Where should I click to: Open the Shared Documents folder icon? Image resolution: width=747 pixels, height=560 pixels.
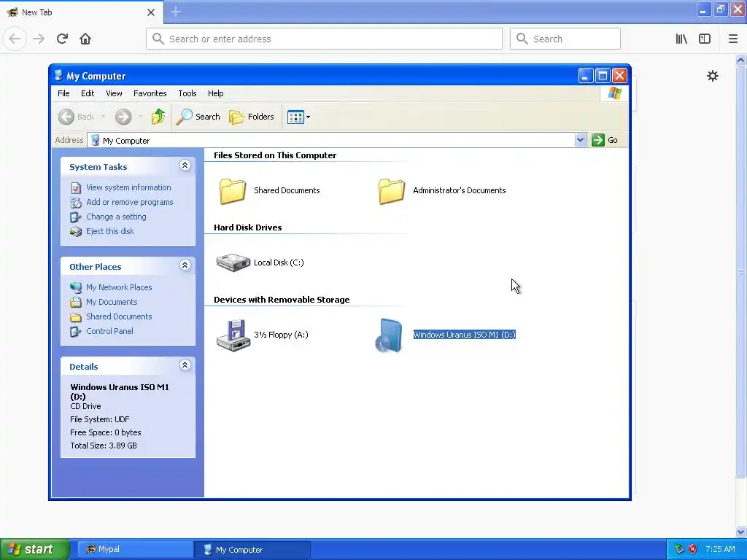click(233, 191)
